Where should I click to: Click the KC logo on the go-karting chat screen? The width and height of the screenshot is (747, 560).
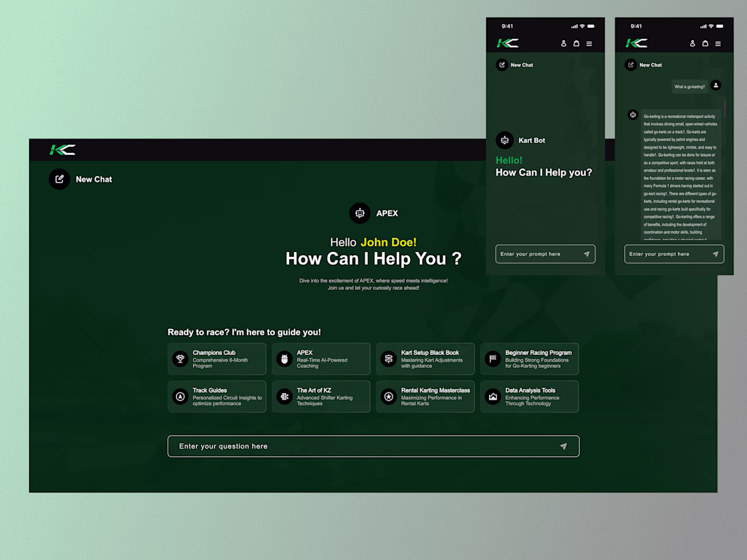click(x=636, y=43)
